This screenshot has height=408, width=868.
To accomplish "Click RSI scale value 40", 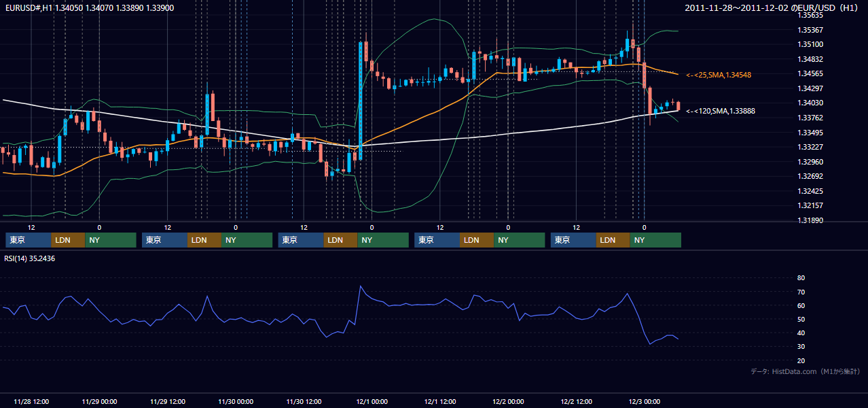I will [x=801, y=333].
